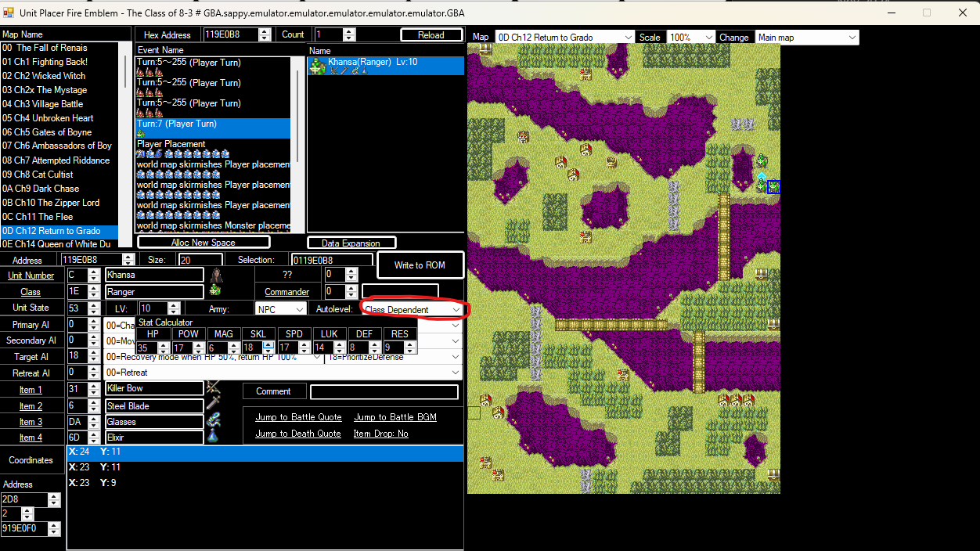Expand the Retreat AI 00=Retreat dropdown

pyautogui.click(x=455, y=373)
